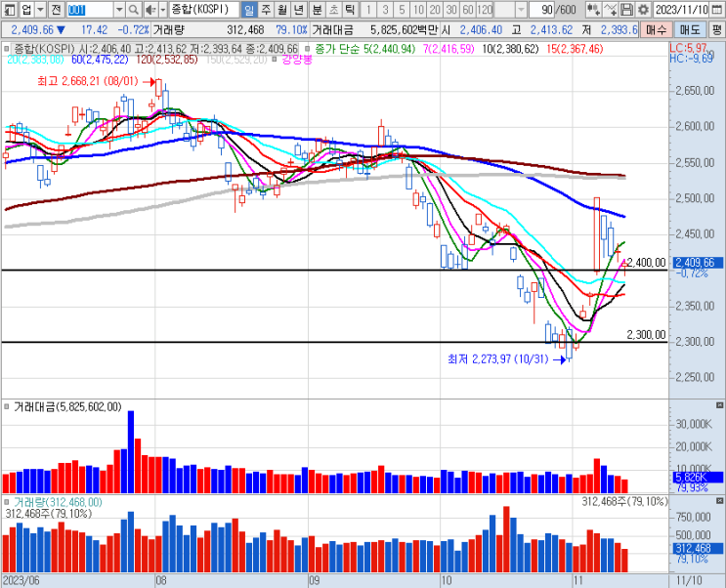Open the custom interval dropdown arrow
Viewport: 726px width, 588px height.
521,9
